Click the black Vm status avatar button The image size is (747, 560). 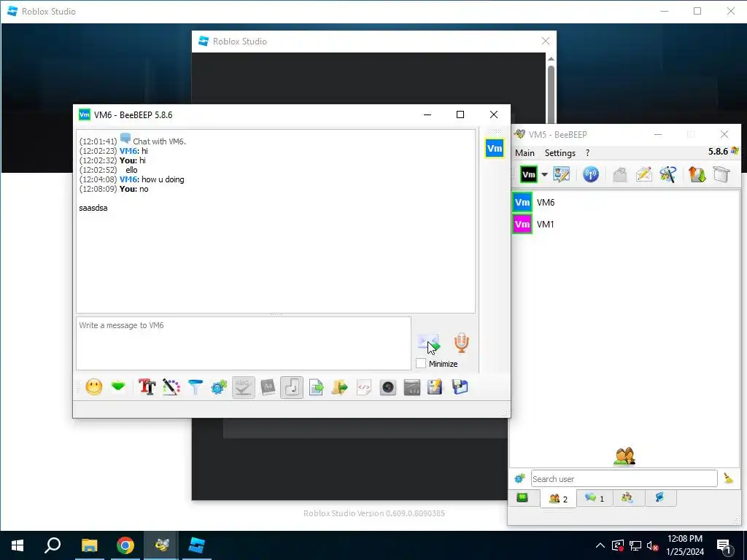coord(528,174)
